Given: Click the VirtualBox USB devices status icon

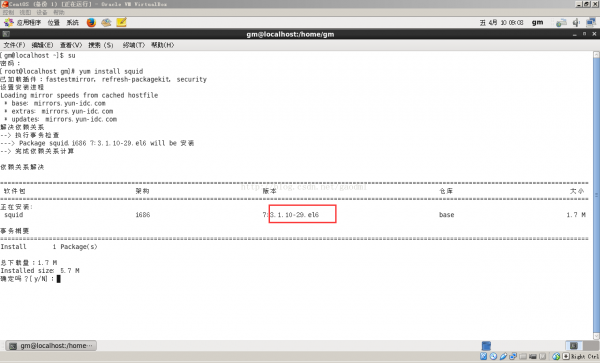Looking at the screenshot, I should (x=503, y=356).
